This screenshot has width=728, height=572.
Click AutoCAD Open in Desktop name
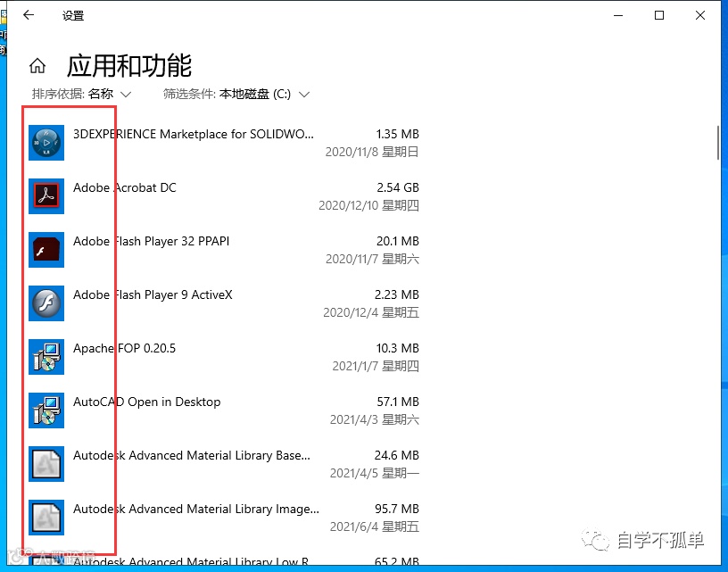[x=146, y=402]
